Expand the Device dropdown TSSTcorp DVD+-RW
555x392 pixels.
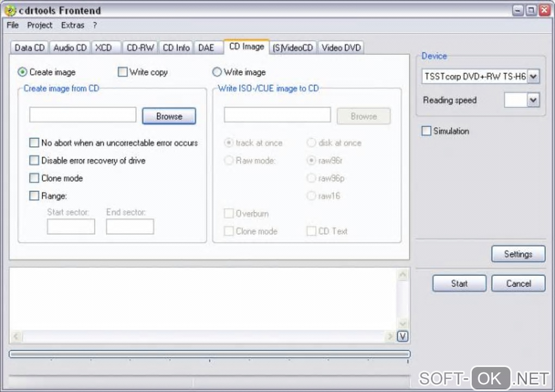tap(533, 77)
